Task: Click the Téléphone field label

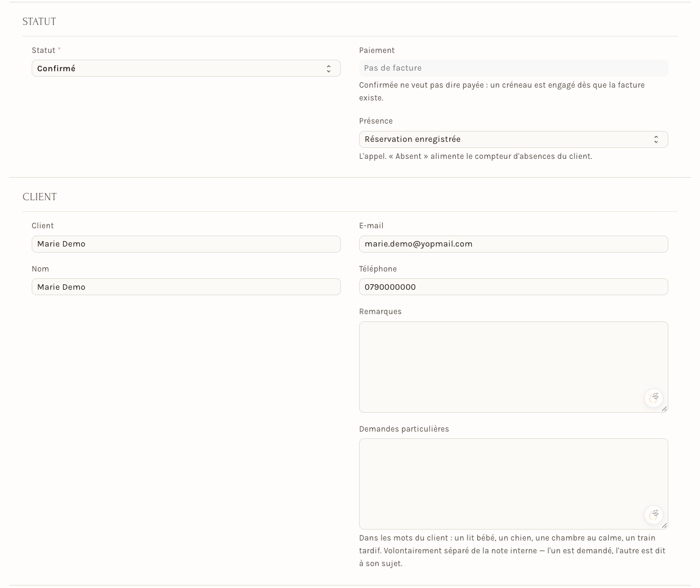Action: (x=377, y=269)
